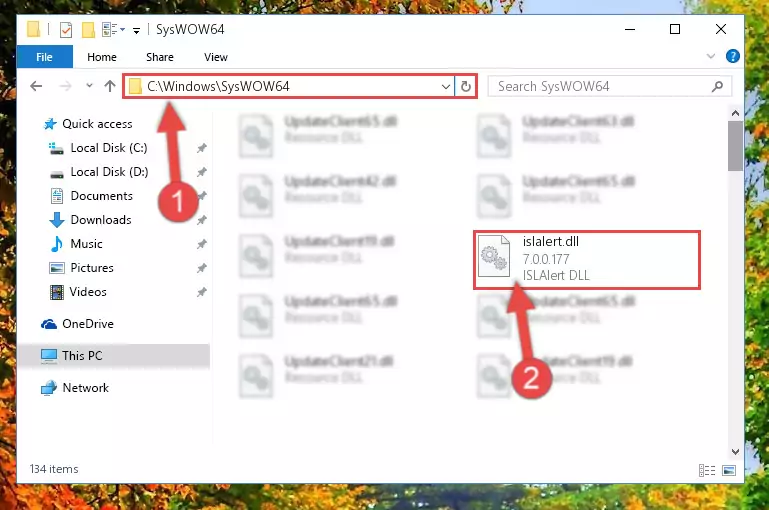Switch to Details view in status bar

707,470
